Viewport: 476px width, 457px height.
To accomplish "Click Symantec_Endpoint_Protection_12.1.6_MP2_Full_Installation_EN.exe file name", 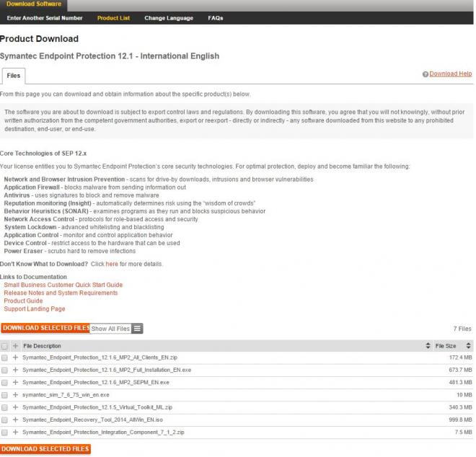I will (x=107, y=370).
